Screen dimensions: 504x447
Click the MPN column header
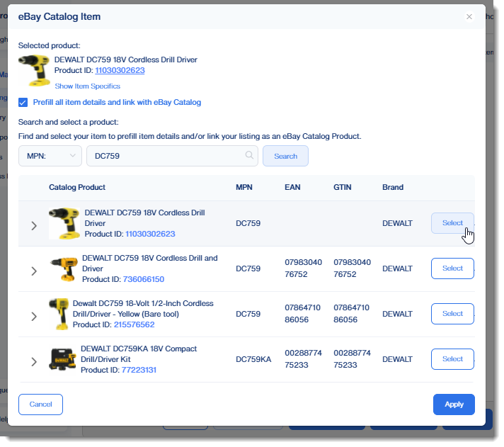pos(244,187)
